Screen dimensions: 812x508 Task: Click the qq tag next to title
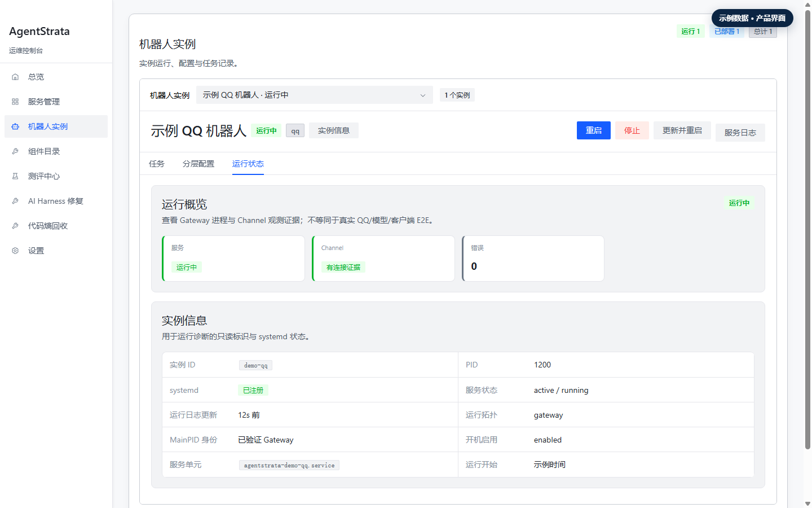pos(295,131)
